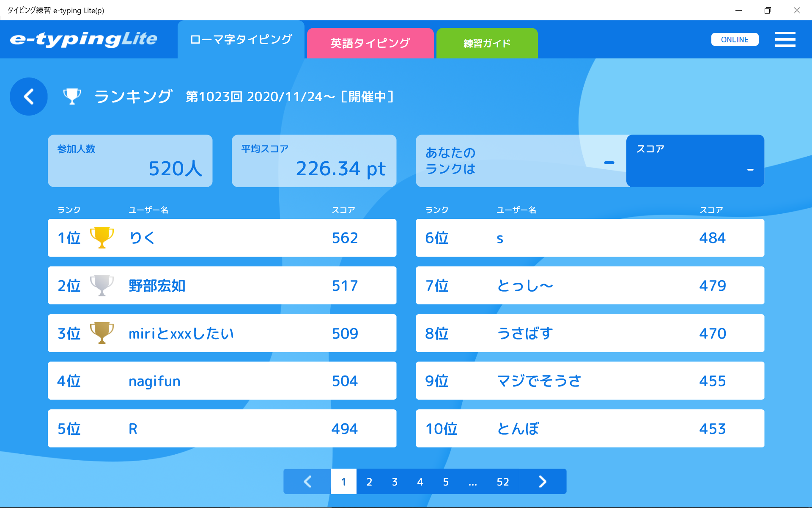
Task: Click the あなたのランクは panel
Action: 521,161
